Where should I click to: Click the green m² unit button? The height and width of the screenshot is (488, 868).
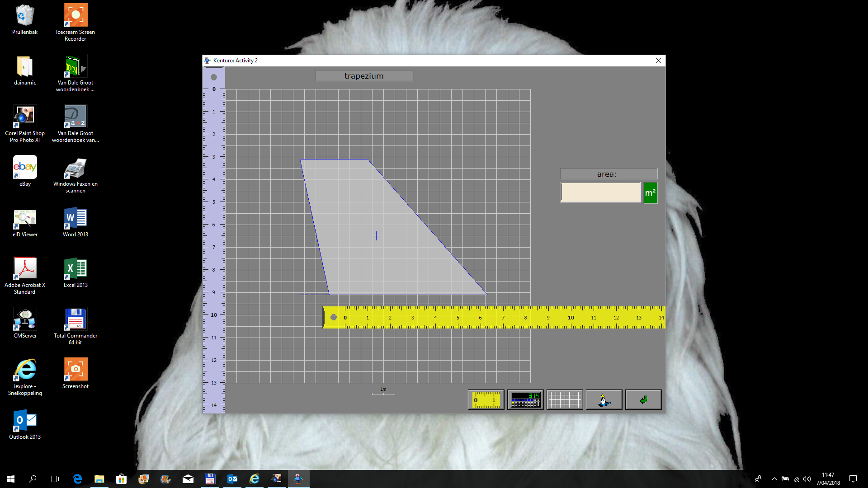click(650, 193)
